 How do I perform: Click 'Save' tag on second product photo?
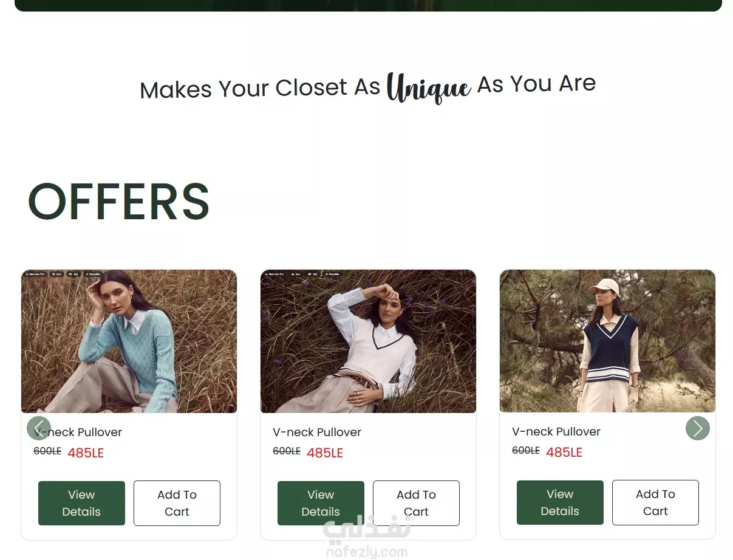click(x=296, y=274)
